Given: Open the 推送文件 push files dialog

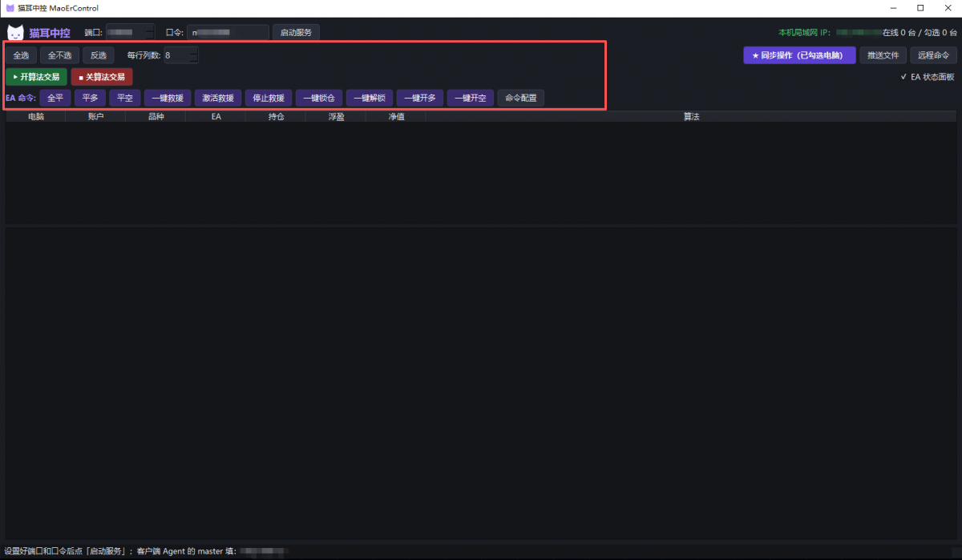Looking at the screenshot, I should tap(883, 55).
